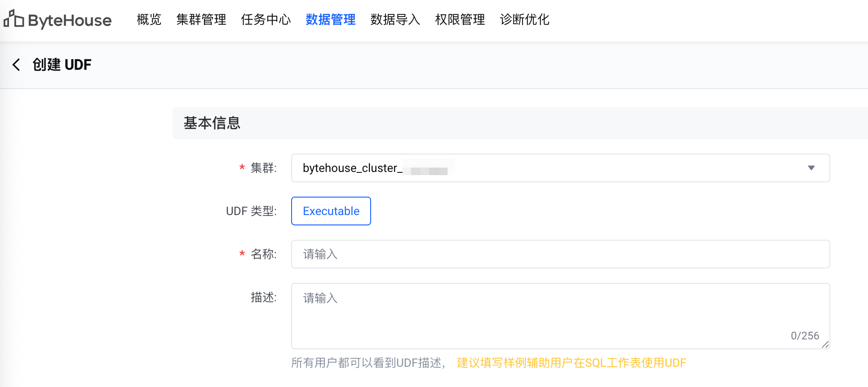The height and width of the screenshot is (387, 868).
Task: Click the 描述 field label
Action: pos(263,297)
